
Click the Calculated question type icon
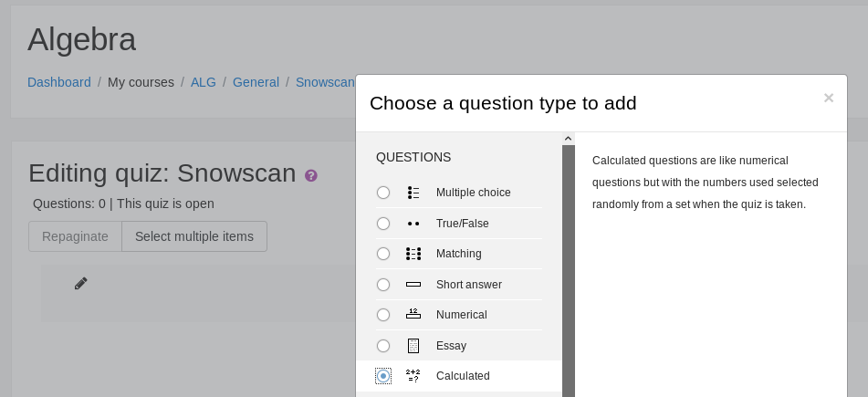(413, 376)
